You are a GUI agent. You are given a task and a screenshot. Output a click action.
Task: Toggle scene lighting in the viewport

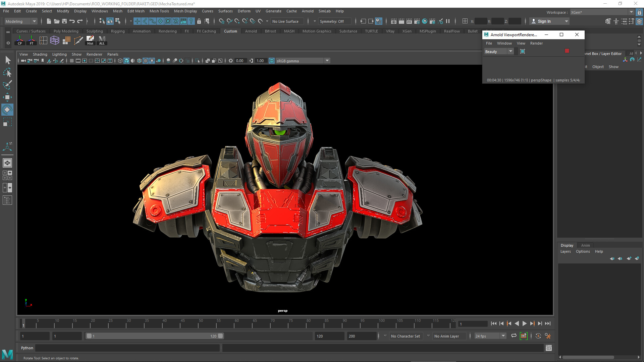click(x=152, y=61)
